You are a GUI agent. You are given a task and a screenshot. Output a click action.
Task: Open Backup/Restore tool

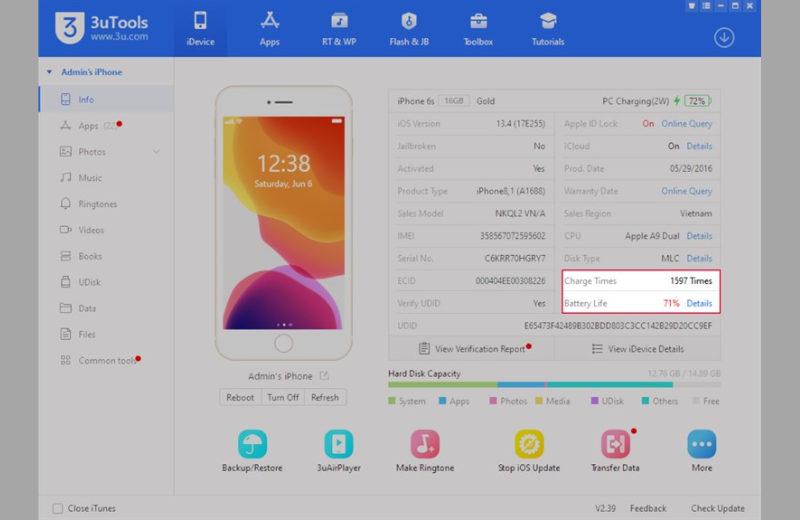click(x=252, y=450)
